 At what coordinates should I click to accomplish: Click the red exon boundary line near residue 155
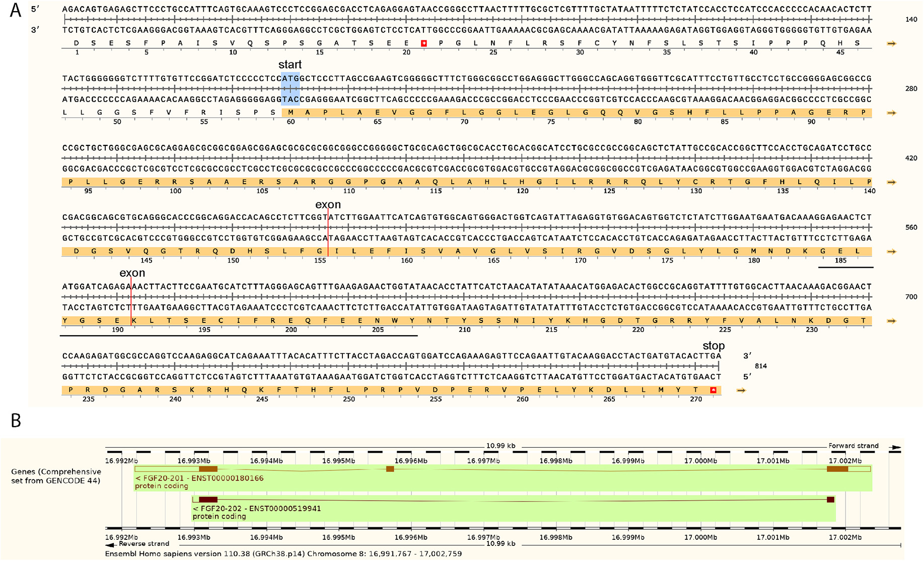328,234
